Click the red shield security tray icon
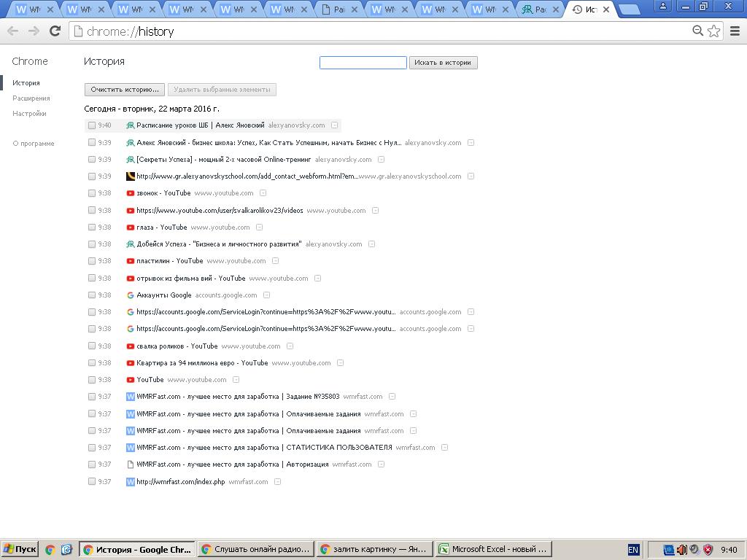747x560 pixels. click(708, 550)
